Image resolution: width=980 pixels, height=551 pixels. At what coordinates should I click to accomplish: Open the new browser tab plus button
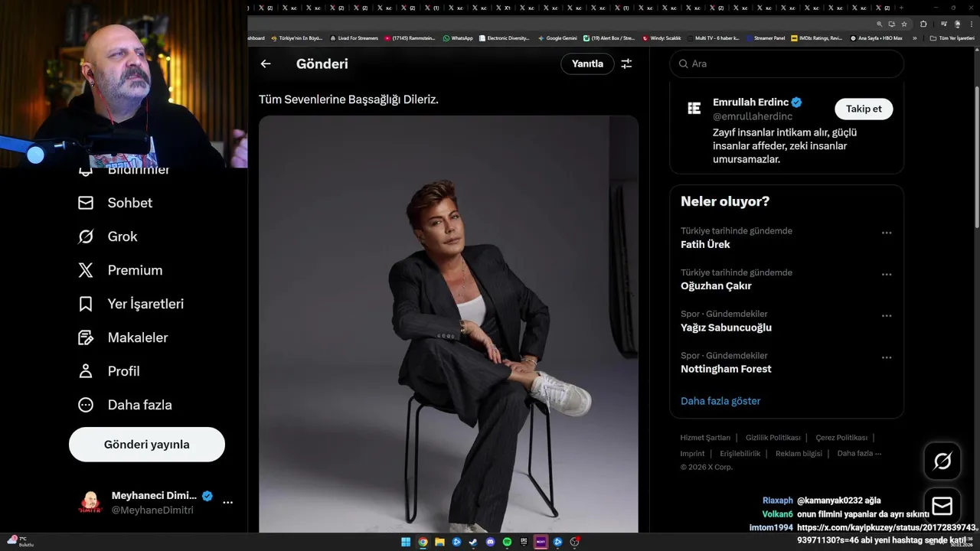pyautogui.click(x=902, y=8)
